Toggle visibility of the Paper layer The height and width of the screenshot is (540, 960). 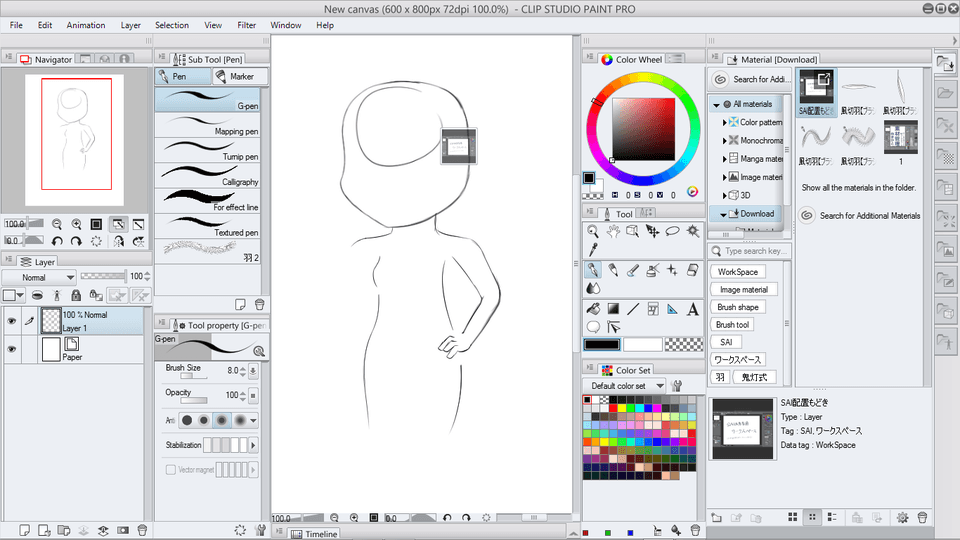click(12, 349)
